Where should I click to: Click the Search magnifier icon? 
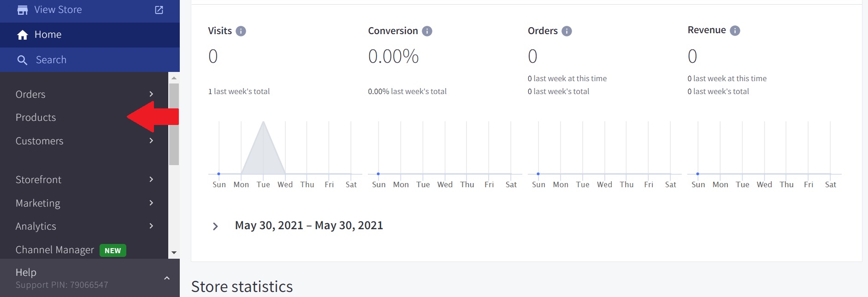point(22,60)
